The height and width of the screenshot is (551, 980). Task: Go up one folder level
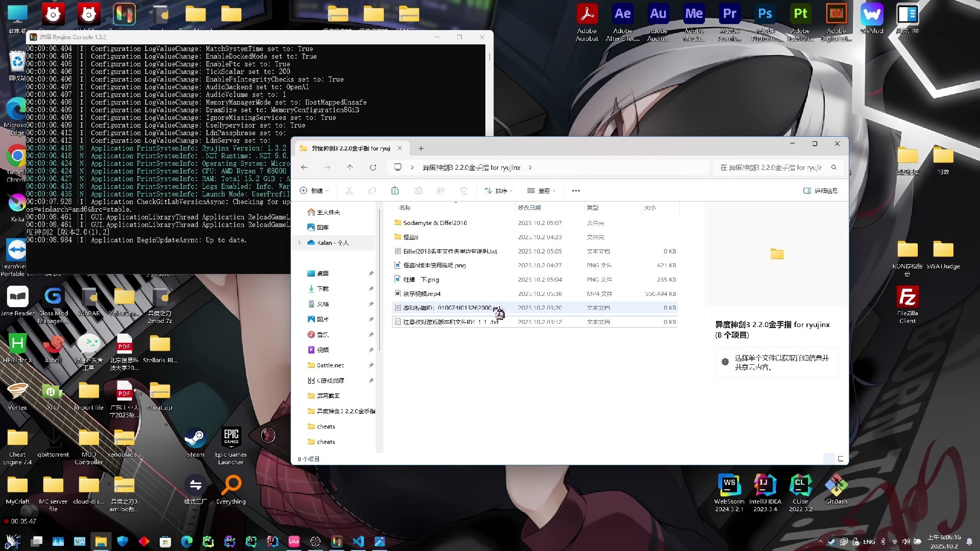(x=350, y=167)
